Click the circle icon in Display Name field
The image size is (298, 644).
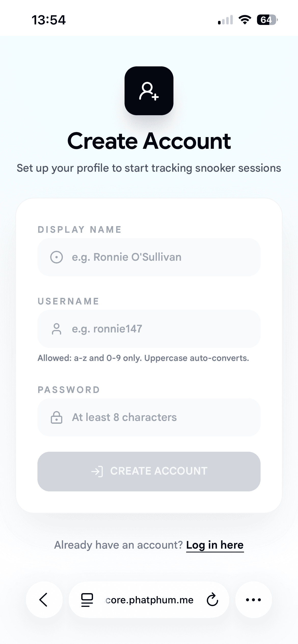pos(57,257)
